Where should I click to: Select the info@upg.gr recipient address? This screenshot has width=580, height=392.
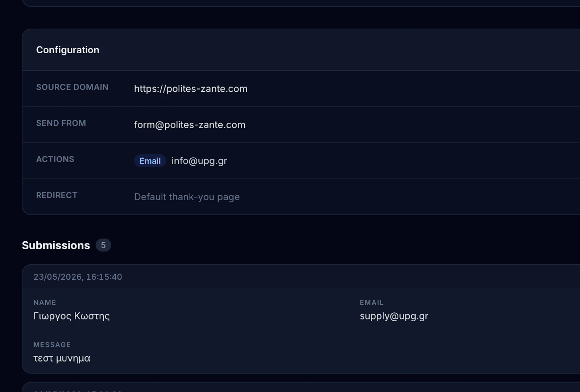tap(199, 161)
